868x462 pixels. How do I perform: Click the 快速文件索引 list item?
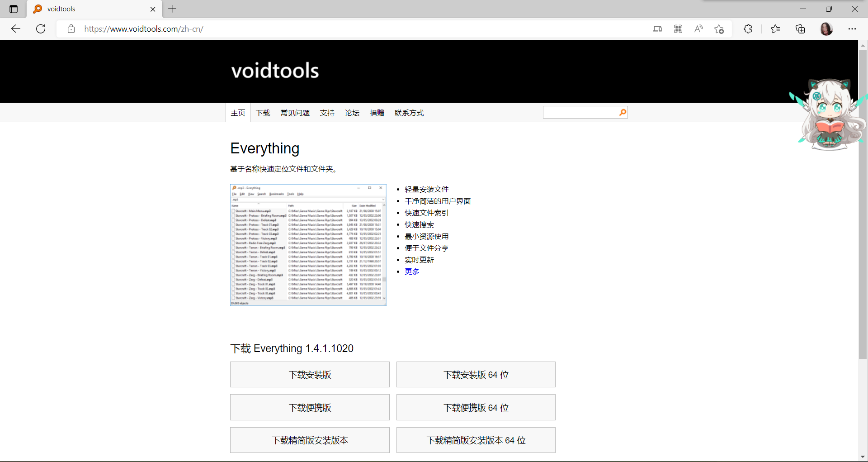[426, 213]
